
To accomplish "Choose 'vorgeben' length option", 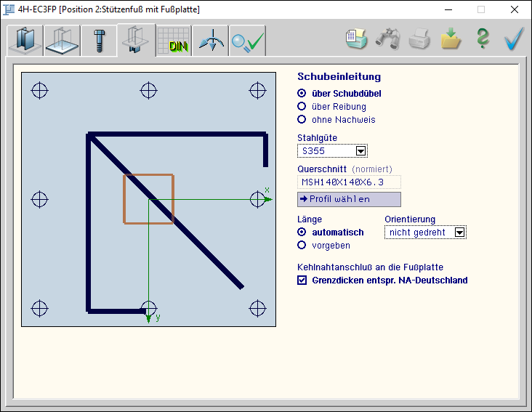I will [x=302, y=246].
